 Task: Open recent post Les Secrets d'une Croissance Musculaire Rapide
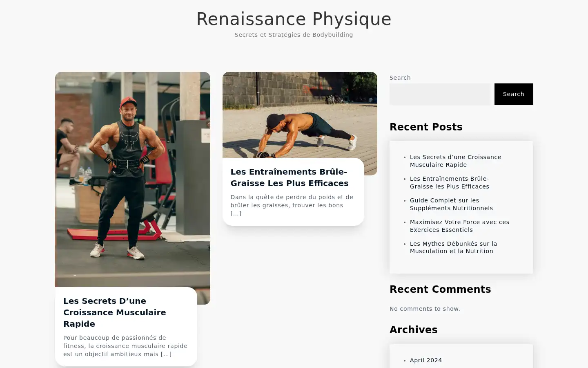point(455,161)
